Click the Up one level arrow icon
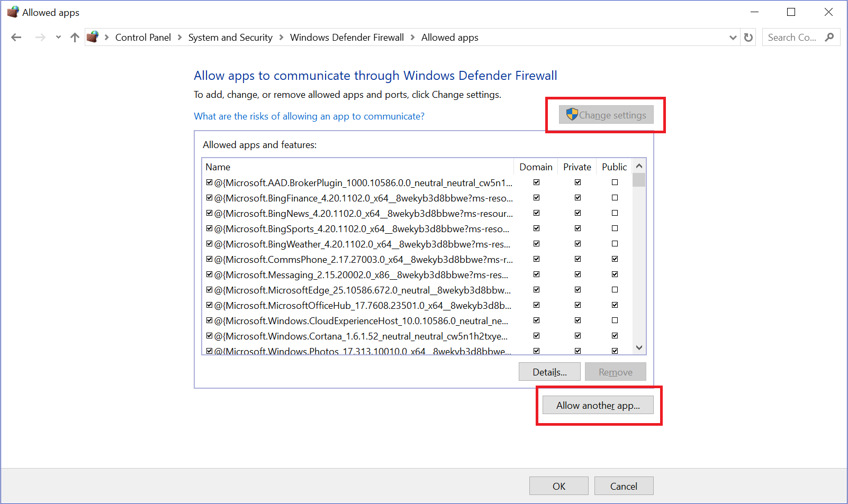 pyautogui.click(x=75, y=38)
